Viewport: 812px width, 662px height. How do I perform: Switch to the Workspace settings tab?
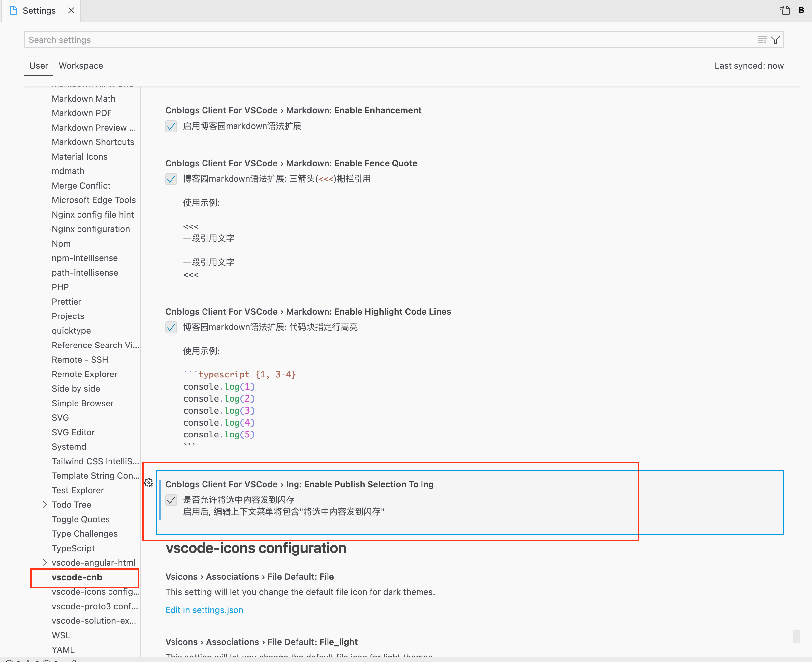81,66
